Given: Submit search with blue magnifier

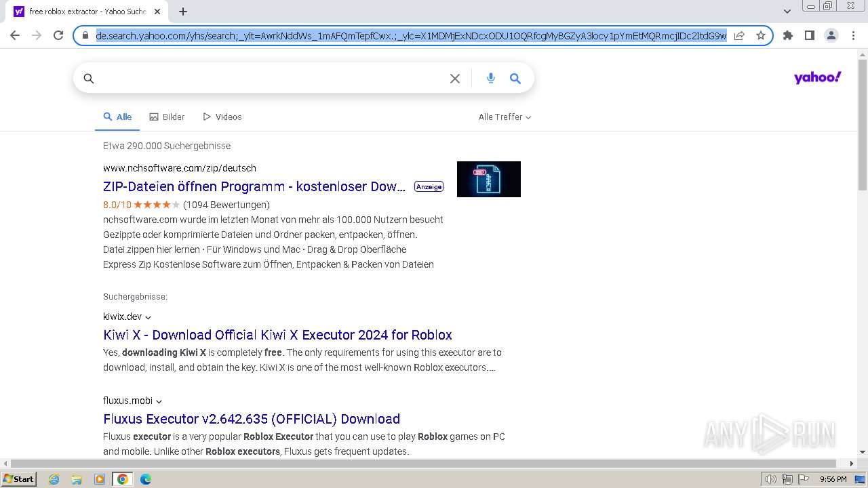Looking at the screenshot, I should (x=515, y=79).
